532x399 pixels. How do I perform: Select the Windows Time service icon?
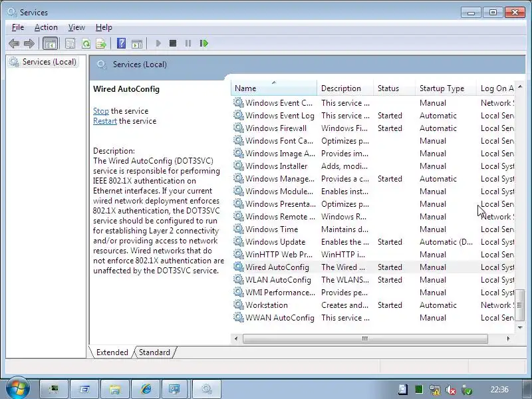[x=239, y=229]
